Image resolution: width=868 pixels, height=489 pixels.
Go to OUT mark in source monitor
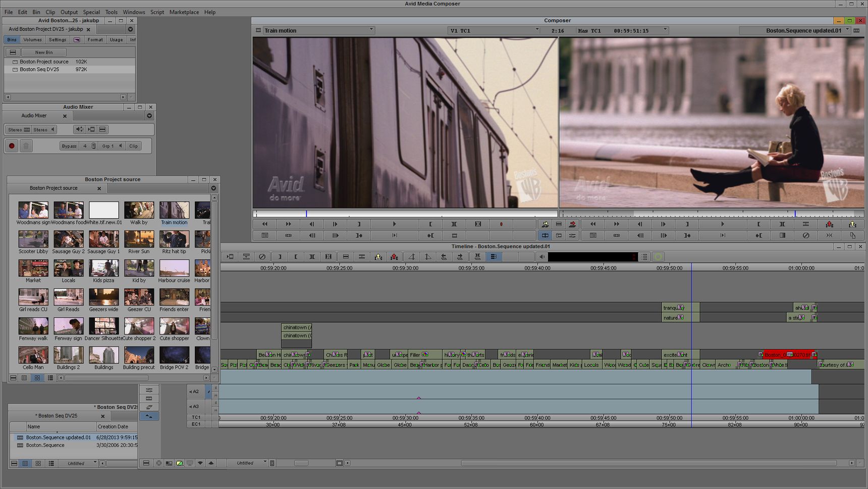point(430,235)
